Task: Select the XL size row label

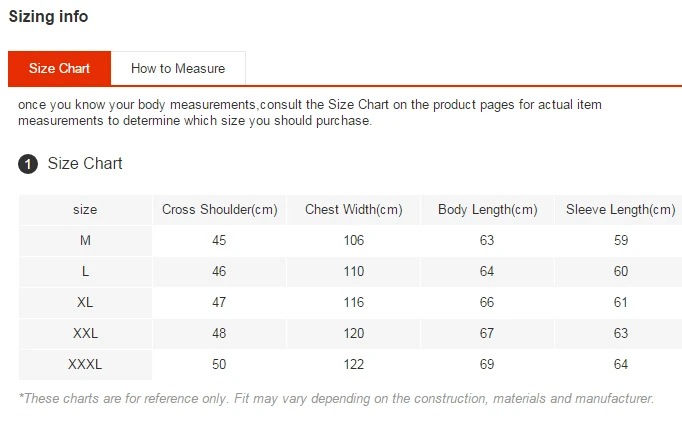Action: (85, 303)
